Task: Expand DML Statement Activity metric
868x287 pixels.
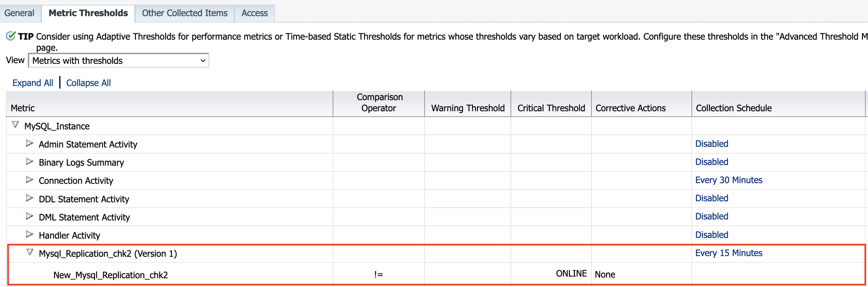Action: tap(30, 216)
